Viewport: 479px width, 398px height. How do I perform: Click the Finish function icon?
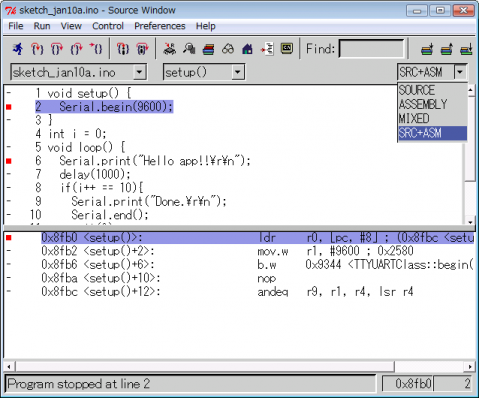coord(77,49)
